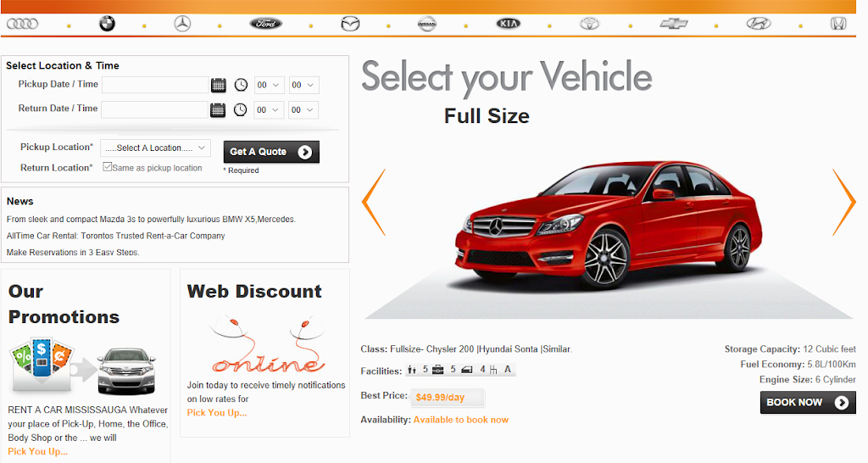Choose the Chevrolet bowtie logo
The image size is (868, 463).
pos(674,24)
